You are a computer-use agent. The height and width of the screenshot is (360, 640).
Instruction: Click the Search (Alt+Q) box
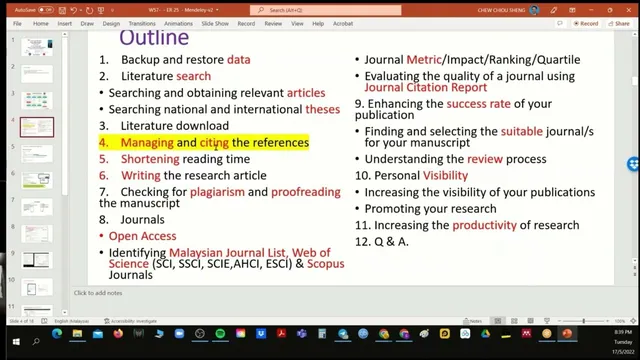326,10
